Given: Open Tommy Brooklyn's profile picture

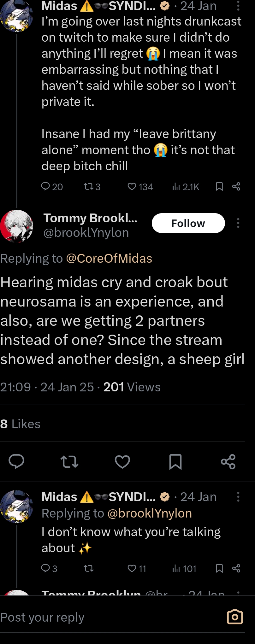Looking at the screenshot, I should pyautogui.click(x=17, y=226).
